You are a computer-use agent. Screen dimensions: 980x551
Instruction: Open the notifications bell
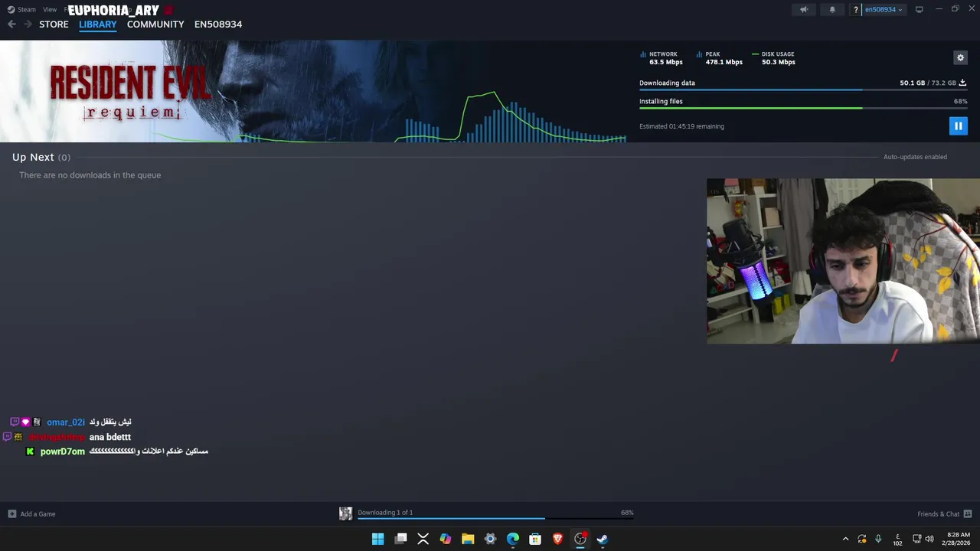click(832, 9)
